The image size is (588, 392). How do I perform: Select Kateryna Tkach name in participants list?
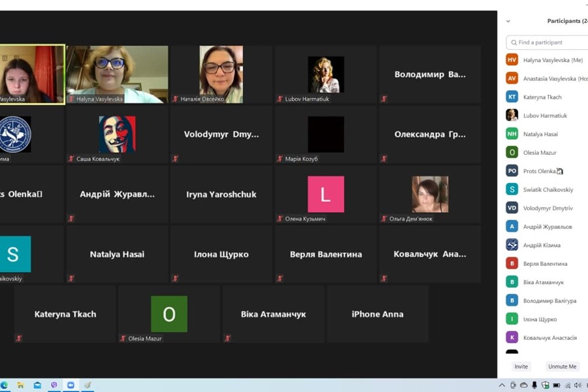click(542, 97)
